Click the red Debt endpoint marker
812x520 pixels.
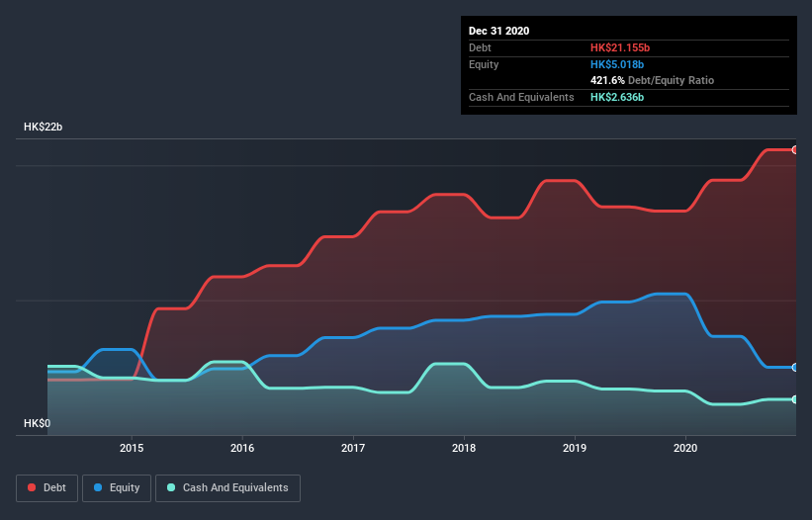795,150
